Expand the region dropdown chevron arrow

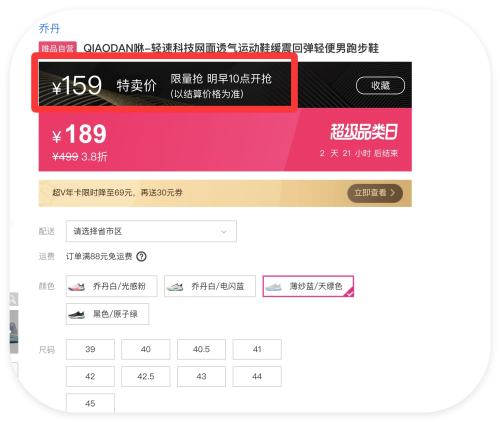click(x=224, y=232)
